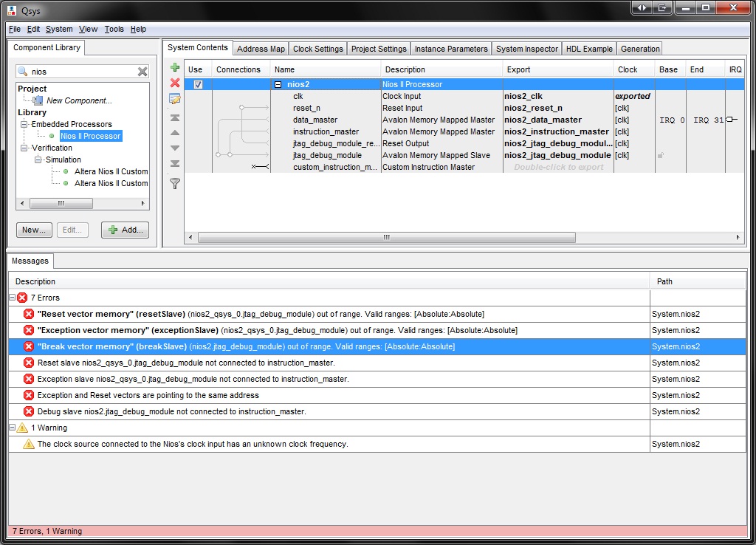Click the Exception vector memory error icon

[x=29, y=330]
